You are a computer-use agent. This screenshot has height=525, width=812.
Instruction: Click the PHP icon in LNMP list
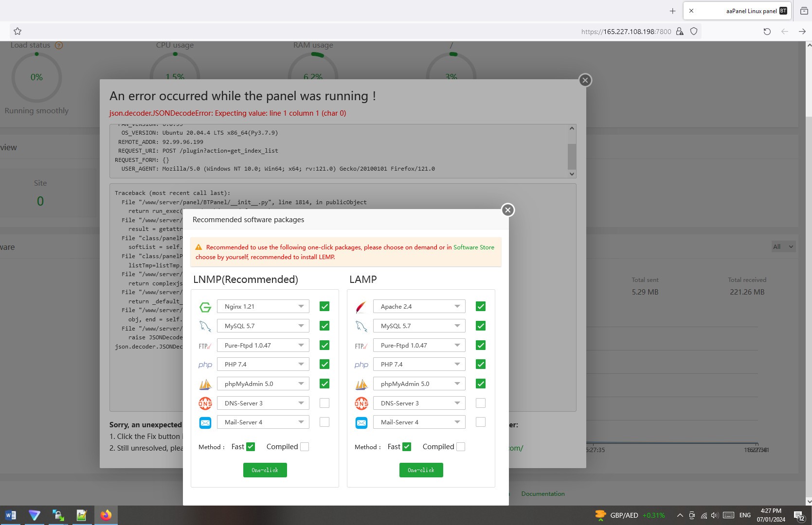205,365
